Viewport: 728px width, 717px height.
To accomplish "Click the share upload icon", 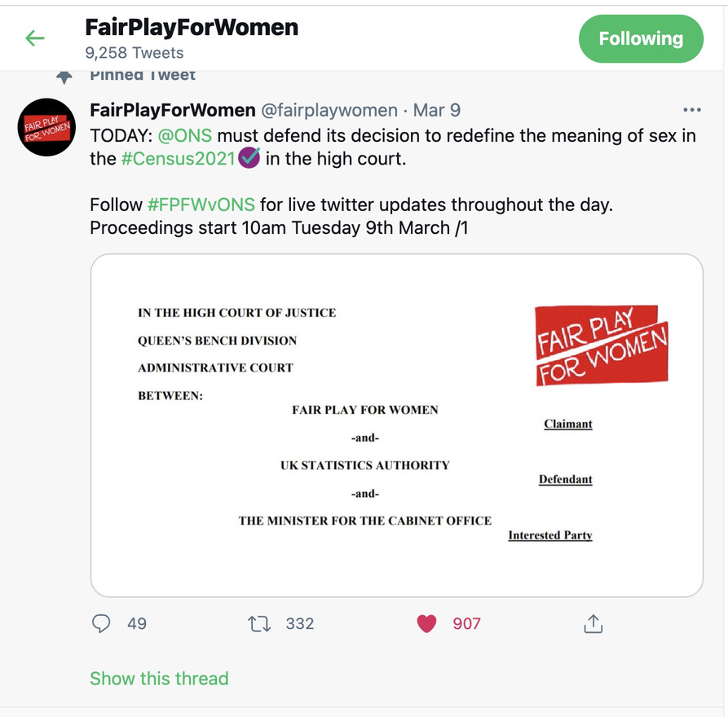I will point(593,623).
